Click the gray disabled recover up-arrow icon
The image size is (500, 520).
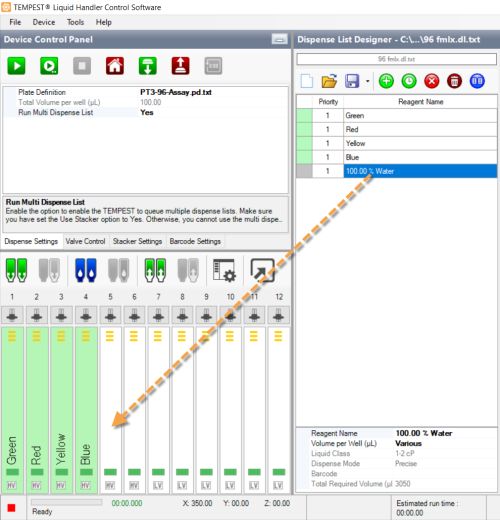tap(188, 270)
